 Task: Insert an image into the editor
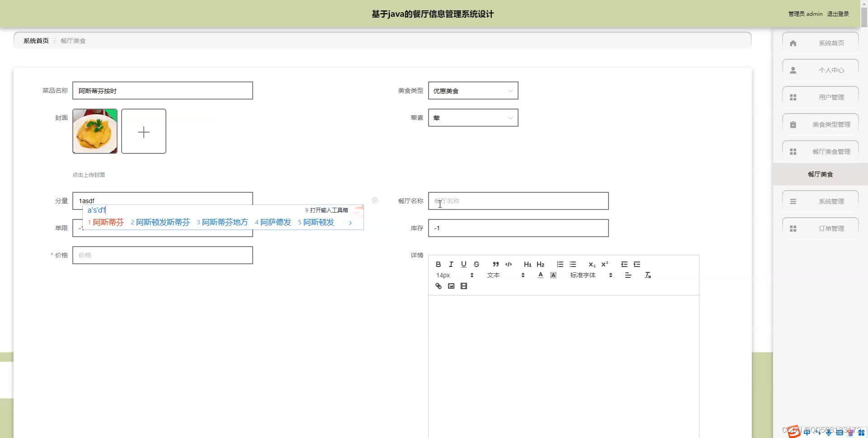click(451, 286)
